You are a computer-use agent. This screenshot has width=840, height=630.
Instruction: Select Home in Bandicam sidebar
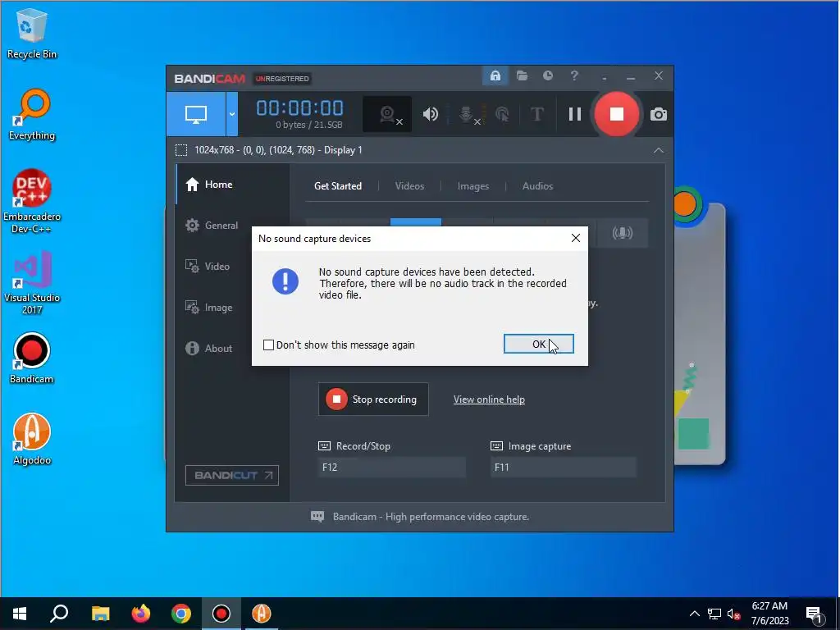tap(232, 185)
